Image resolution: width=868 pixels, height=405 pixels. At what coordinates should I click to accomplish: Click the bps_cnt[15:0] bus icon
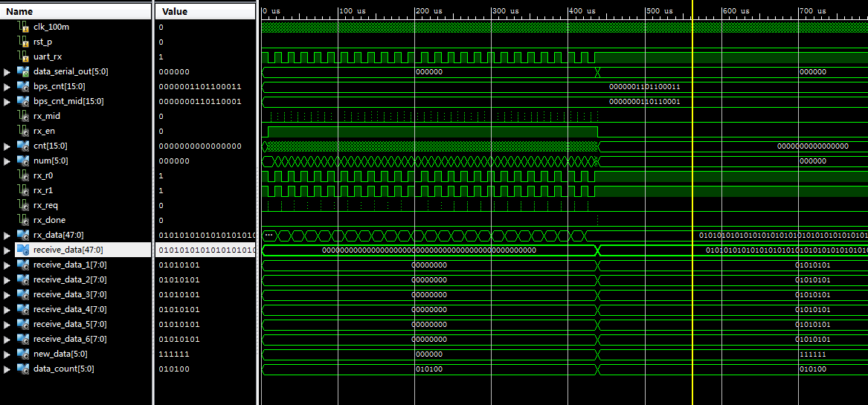pyautogui.click(x=23, y=86)
